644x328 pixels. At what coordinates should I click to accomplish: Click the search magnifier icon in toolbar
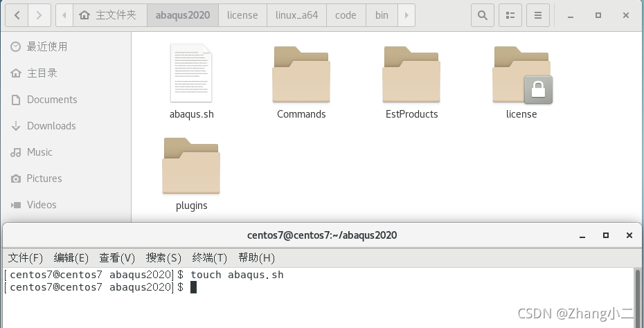pyautogui.click(x=483, y=15)
